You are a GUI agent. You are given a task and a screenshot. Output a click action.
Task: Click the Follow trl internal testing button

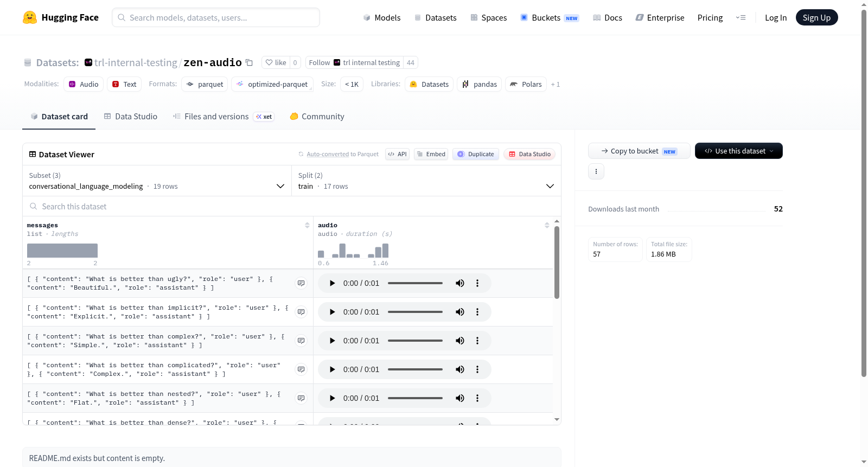tap(354, 62)
